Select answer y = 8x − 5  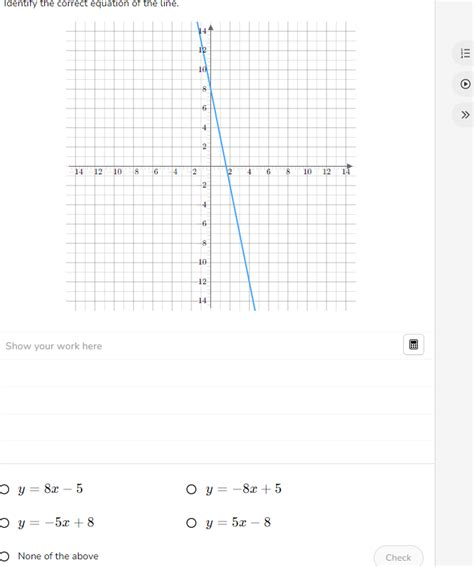[x=4, y=489]
